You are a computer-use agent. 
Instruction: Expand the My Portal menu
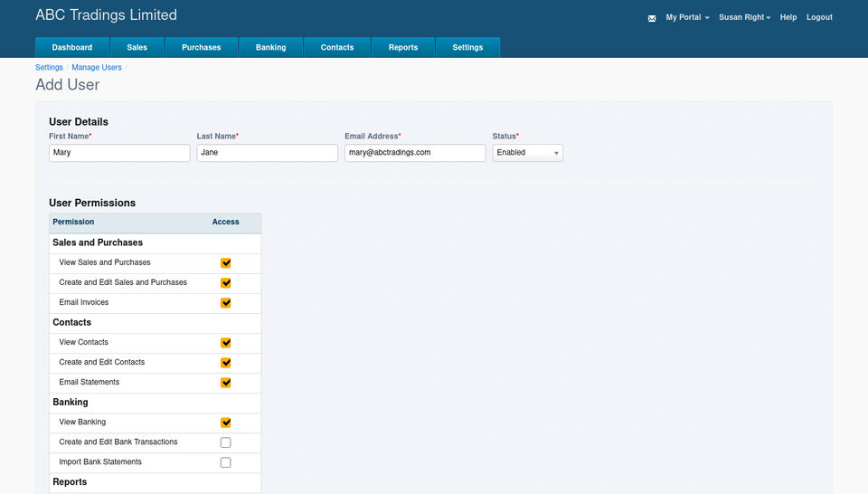click(687, 17)
